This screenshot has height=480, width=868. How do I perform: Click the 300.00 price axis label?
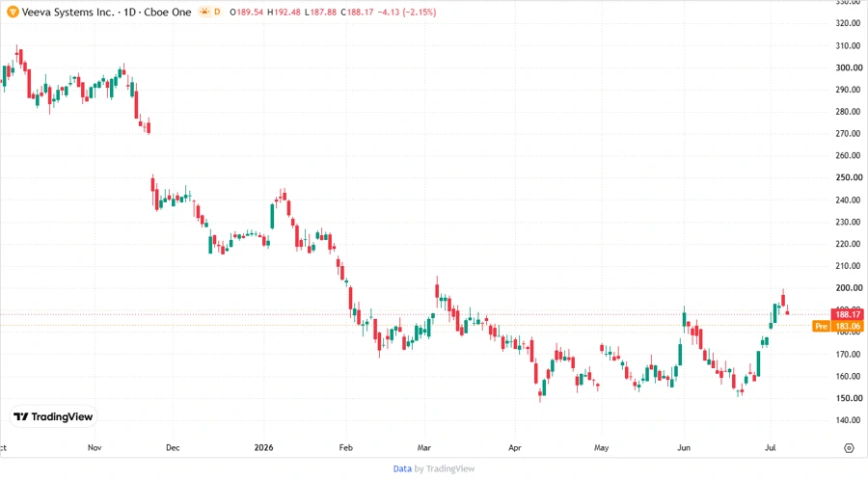(849, 67)
